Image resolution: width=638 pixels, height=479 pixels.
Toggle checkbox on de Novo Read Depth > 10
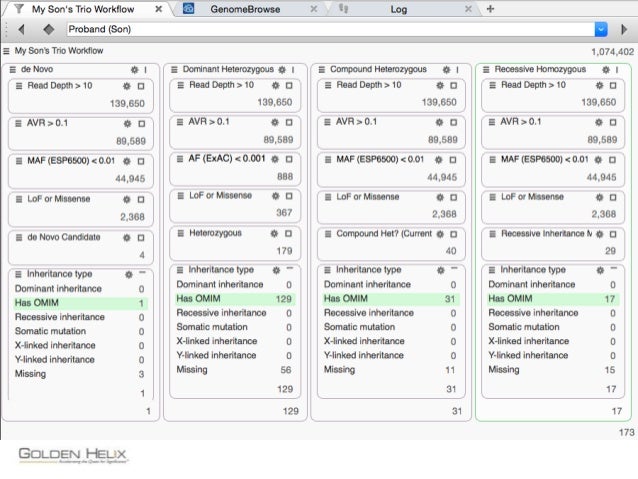[x=141, y=86]
